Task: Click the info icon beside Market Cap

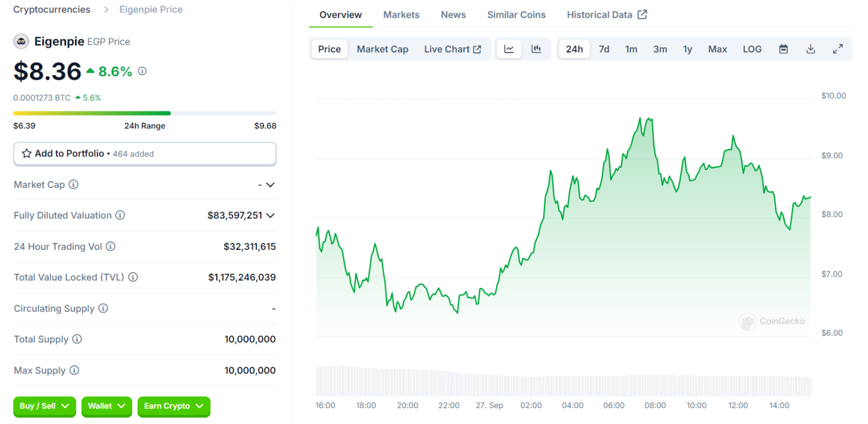Action: pos(73,185)
